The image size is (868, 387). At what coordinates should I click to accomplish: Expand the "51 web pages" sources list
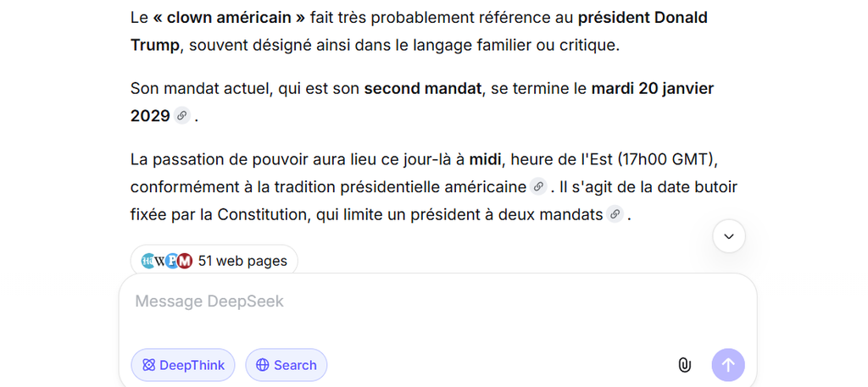[214, 261]
